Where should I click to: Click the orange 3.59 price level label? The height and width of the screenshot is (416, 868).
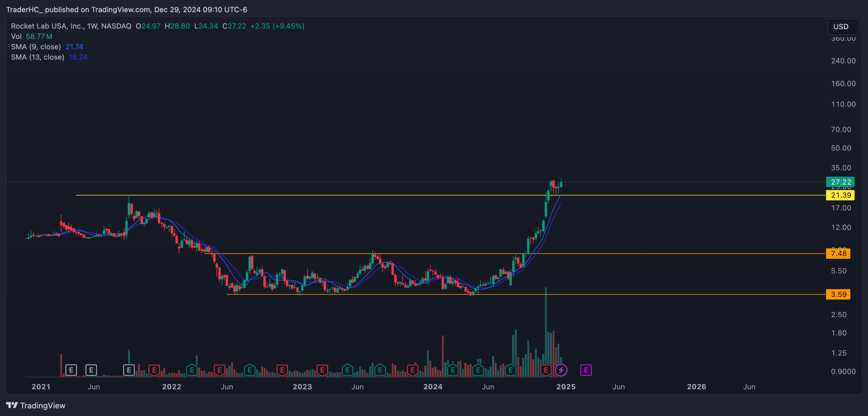point(838,294)
